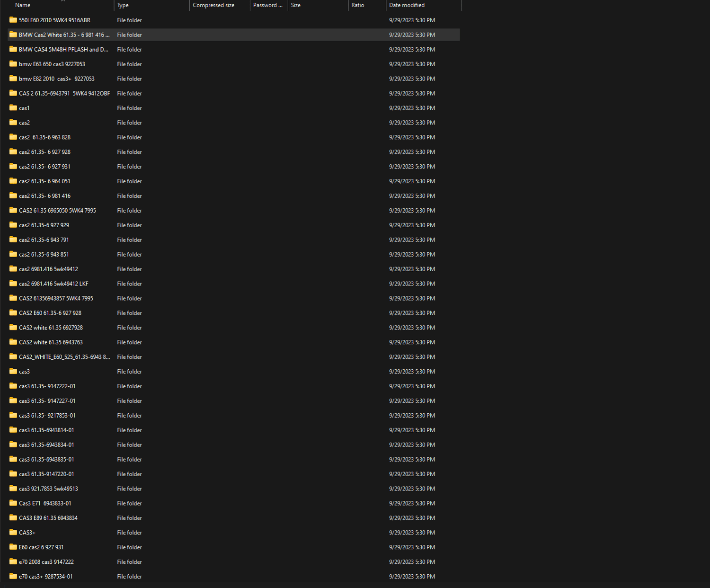Click the Password column header
The width and height of the screenshot is (710, 588).
click(269, 5)
